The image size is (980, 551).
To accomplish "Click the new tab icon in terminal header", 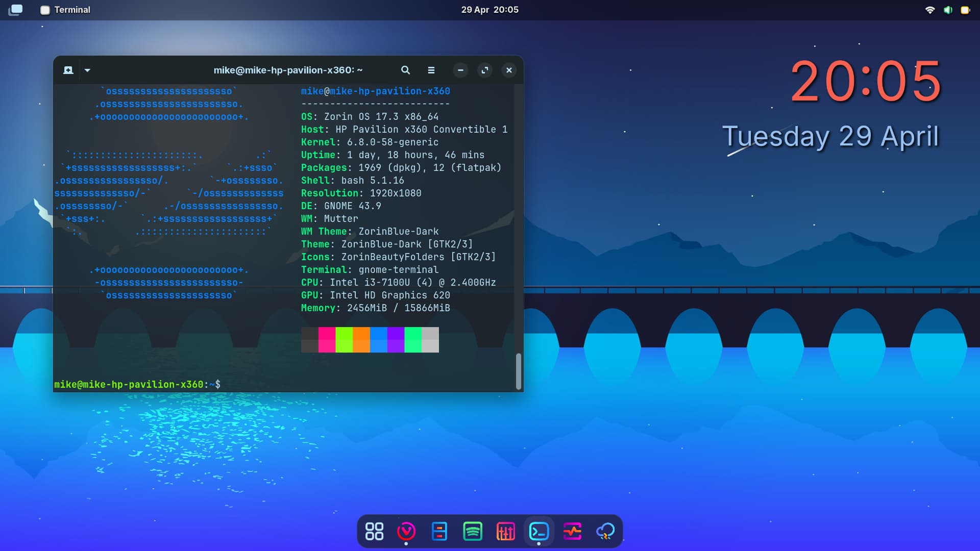I will tap(68, 70).
